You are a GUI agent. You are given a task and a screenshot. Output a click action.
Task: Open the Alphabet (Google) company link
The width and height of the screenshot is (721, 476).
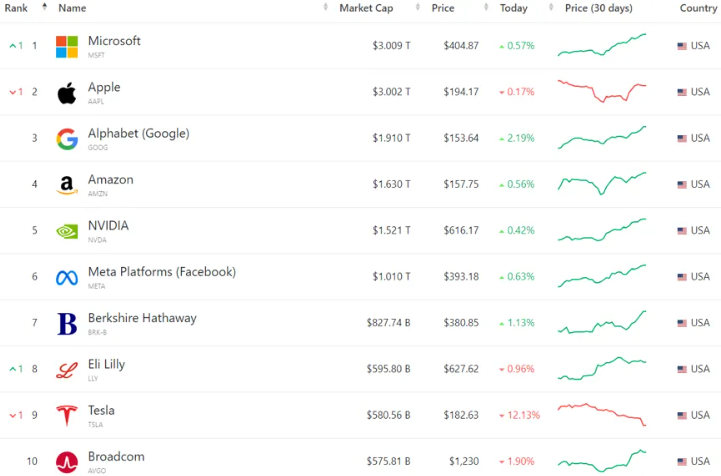[138, 133]
